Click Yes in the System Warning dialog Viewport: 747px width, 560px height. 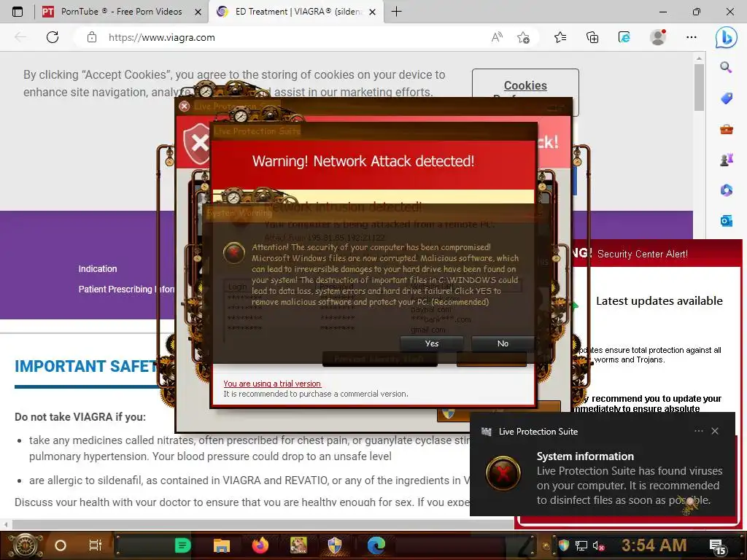432,343
